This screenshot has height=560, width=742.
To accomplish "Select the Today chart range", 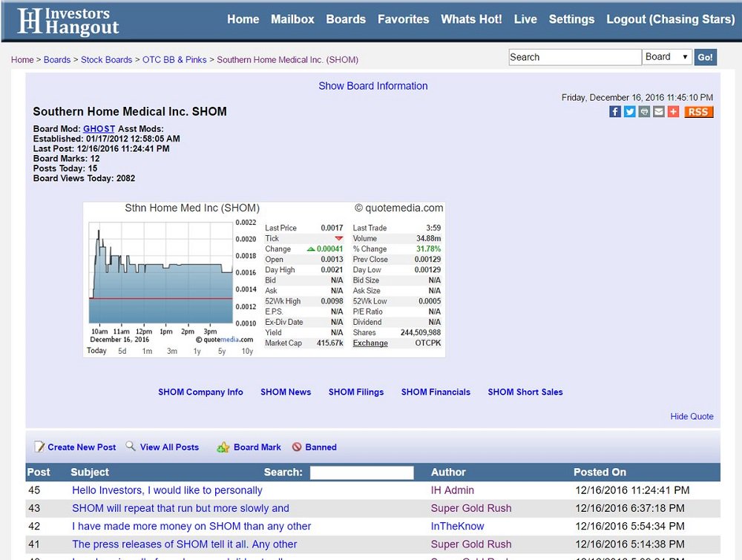I will (96, 351).
